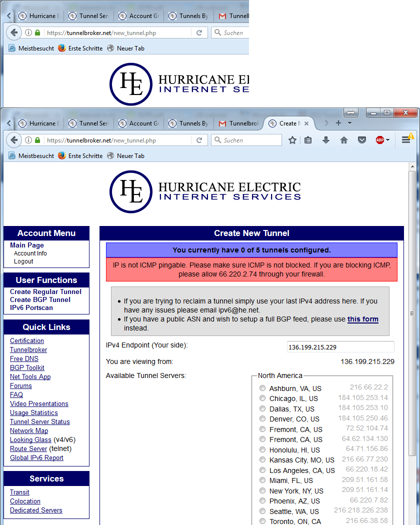This screenshot has width=420, height=525.
Task: Bookmark this page with the star icon
Action: click(292, 140)
